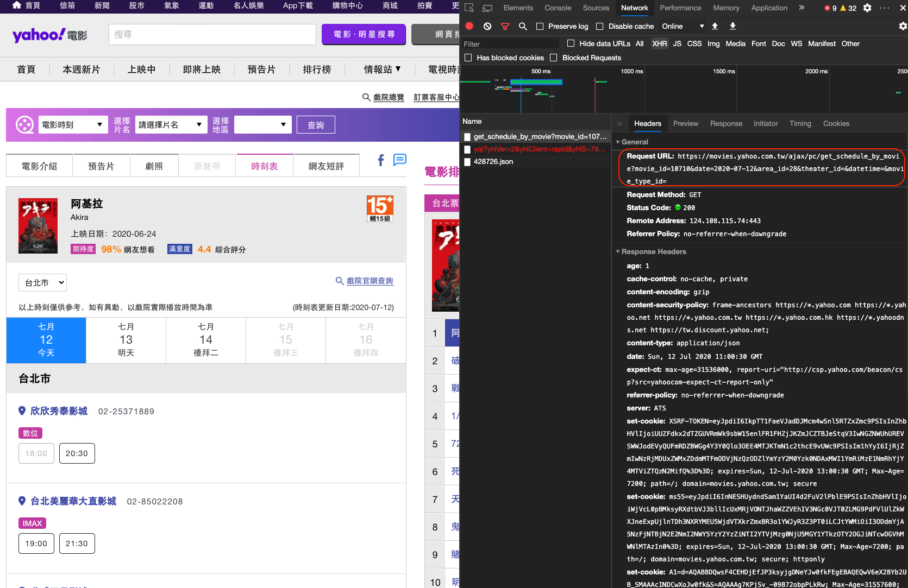The height and width of the screenshot is (588, 908).
Task: Share movie on Facebook icon
Action: [x=381, y=160]
